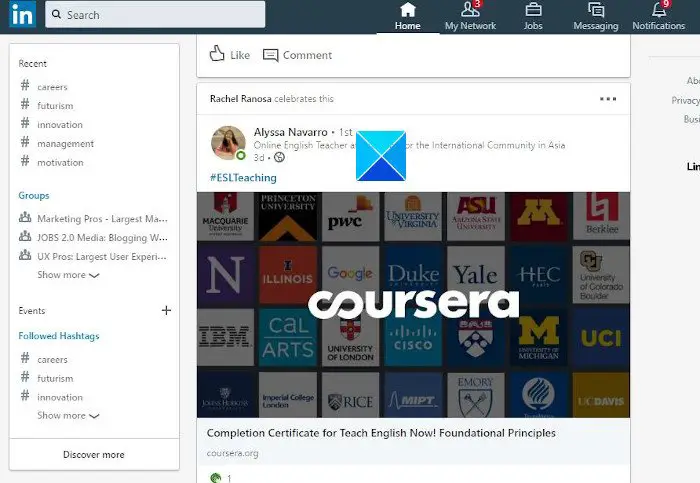Click the #ESLTeaching hashtag

tap(243, 178)
